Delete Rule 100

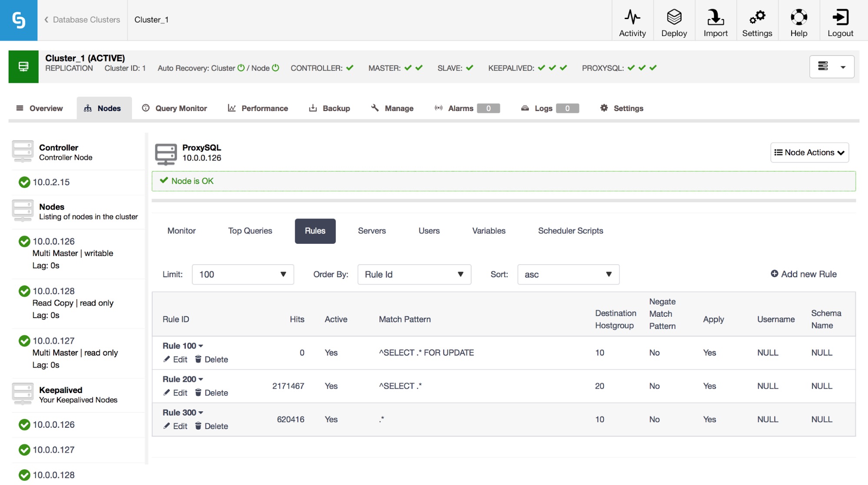211,360
